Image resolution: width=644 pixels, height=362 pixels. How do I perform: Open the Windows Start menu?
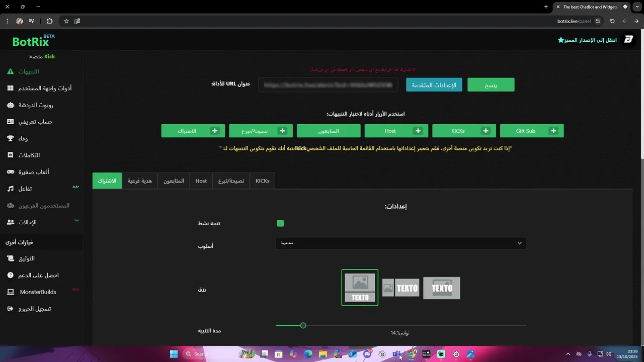click(174, 354)
